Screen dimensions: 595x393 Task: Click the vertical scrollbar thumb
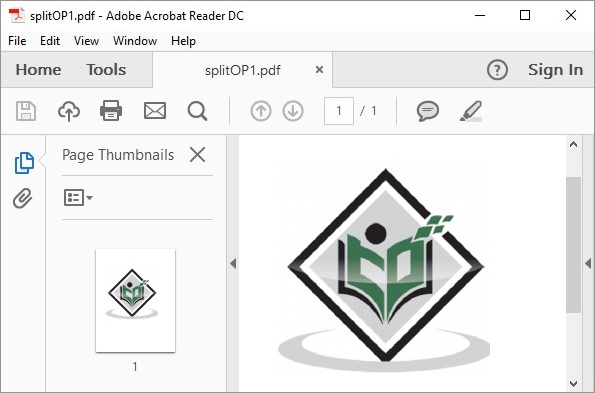point(573,245)
